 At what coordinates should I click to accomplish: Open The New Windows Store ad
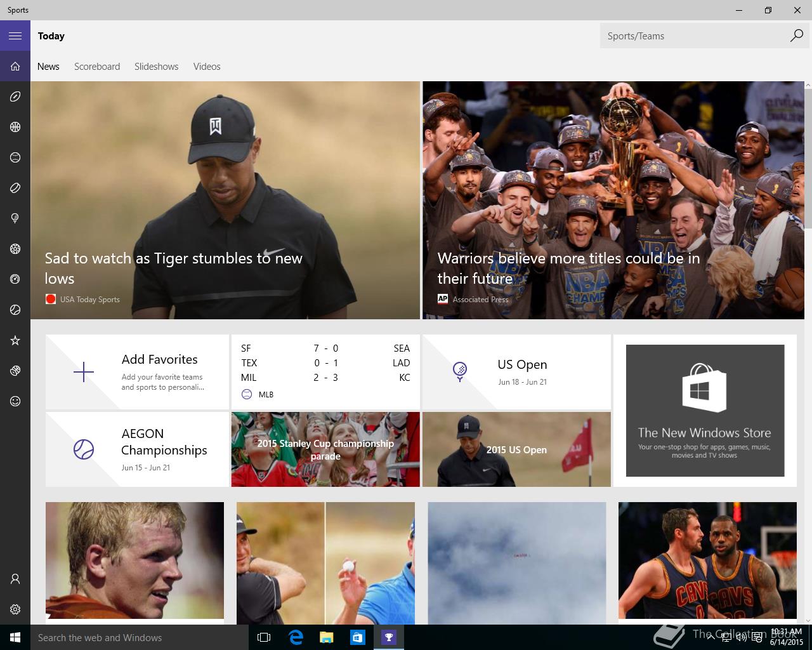click(x=705, y=411)
